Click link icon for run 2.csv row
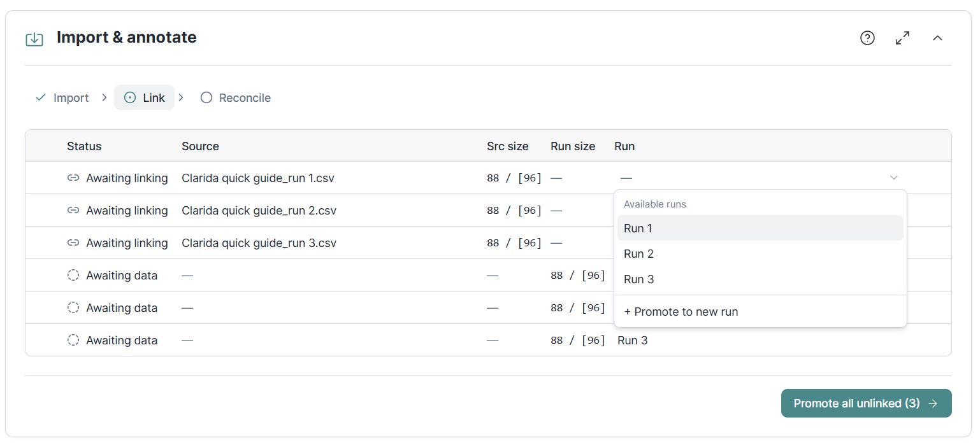 73,211
